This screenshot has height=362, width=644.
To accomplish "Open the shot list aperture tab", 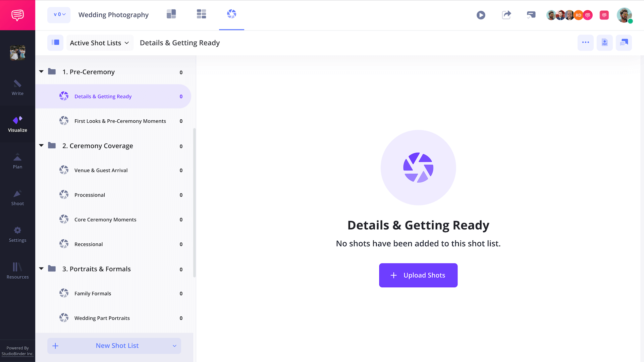I will (231, 14).
